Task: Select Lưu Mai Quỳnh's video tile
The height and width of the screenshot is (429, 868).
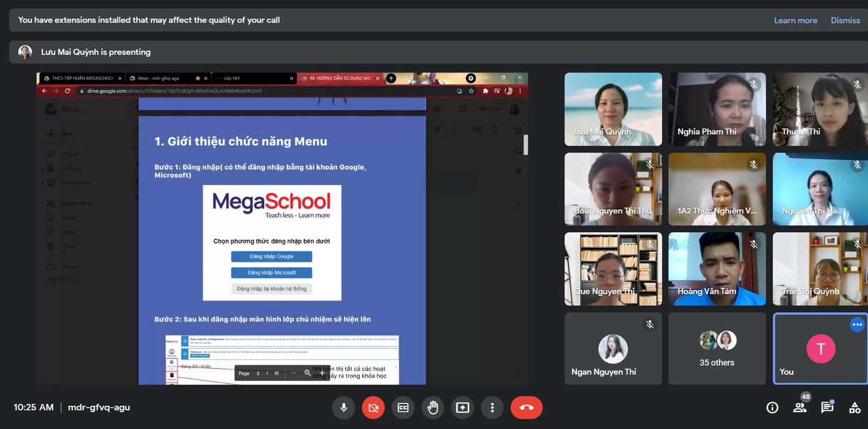Action: tap(613, 109)
